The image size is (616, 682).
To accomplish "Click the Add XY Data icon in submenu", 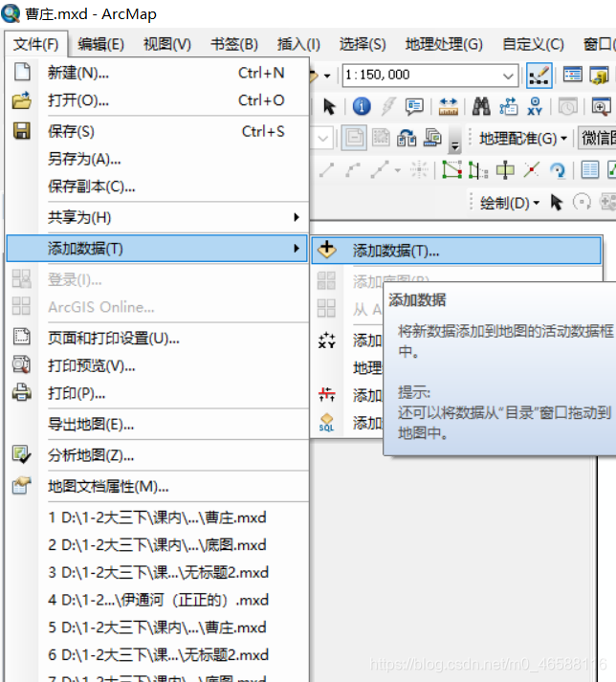I will click(x=326, y=341).
